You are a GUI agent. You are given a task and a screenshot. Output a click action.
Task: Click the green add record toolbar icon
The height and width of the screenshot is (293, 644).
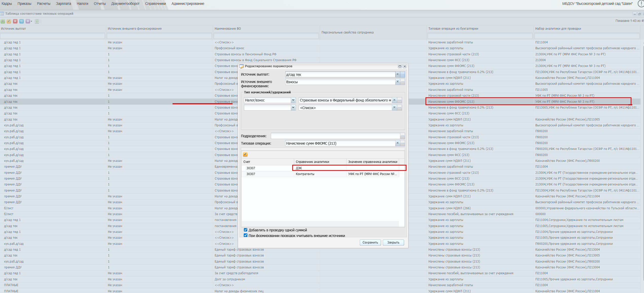[x=3, y=21]
